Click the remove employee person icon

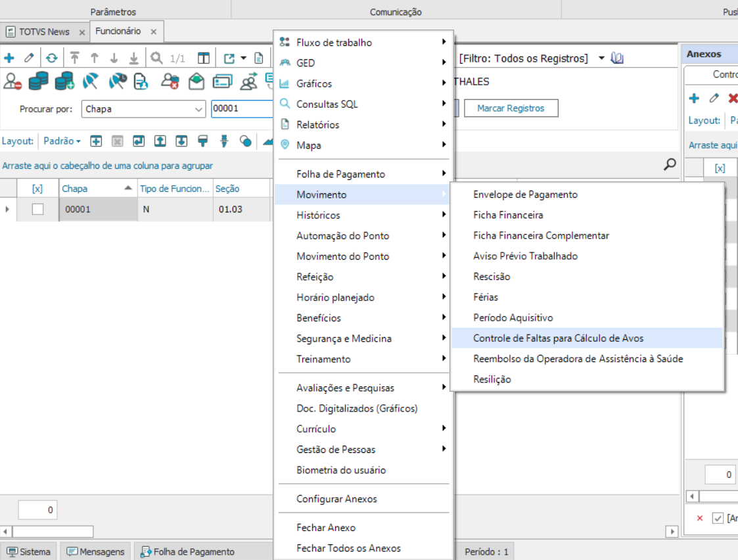(12, 82)
